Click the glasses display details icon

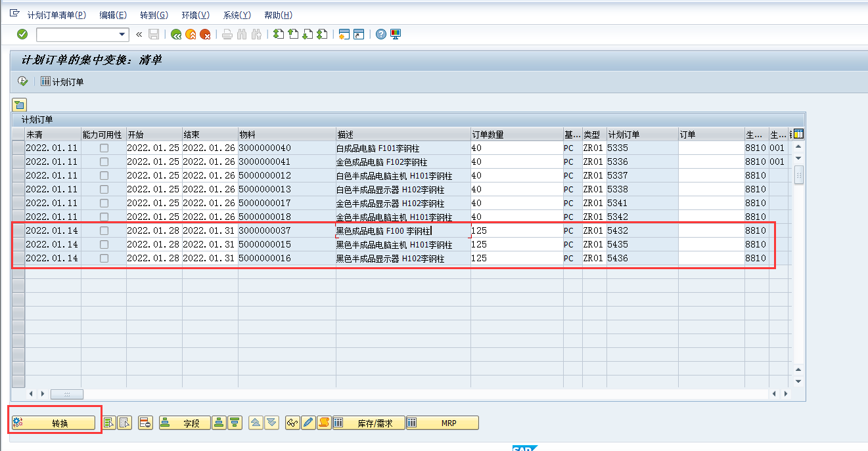tap(292, 423)
